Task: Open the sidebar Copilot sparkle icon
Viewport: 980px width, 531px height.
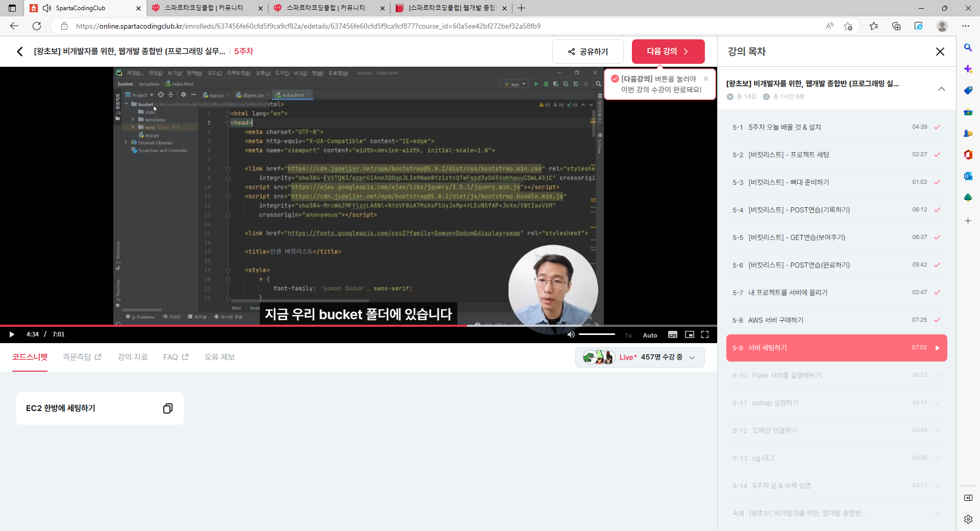Action: (968, 69)
